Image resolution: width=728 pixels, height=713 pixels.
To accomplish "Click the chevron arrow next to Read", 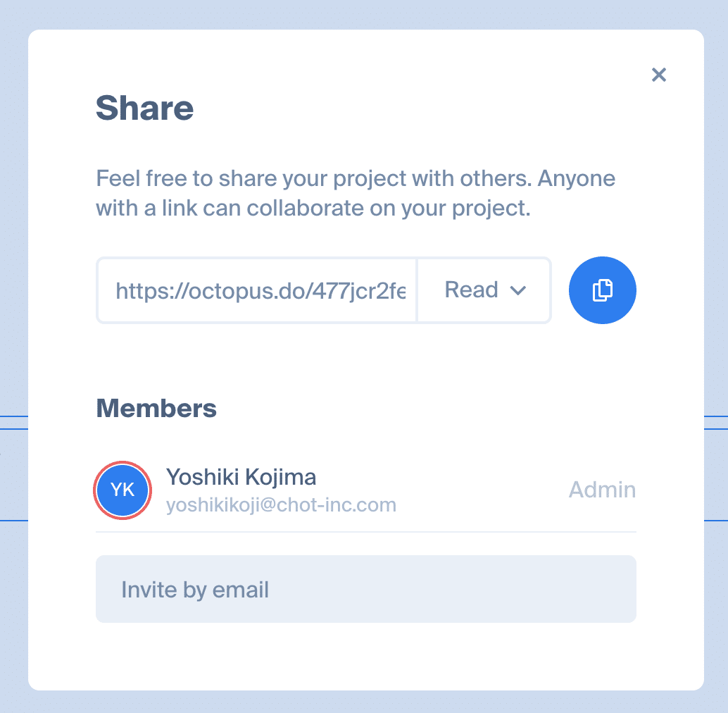I will (517, 291).
